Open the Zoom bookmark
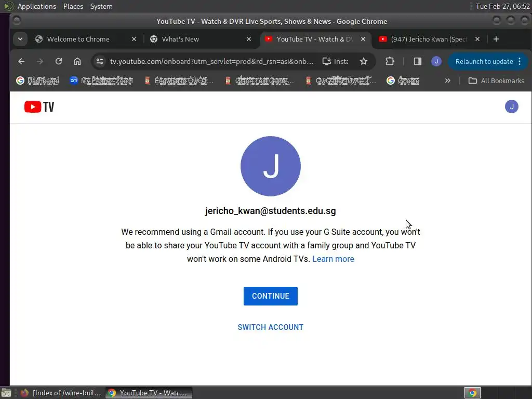 click(x=101, y=81)
